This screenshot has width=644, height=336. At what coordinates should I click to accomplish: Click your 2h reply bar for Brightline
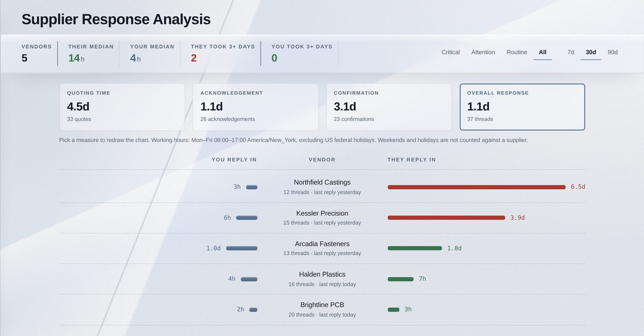click(253, 310)
